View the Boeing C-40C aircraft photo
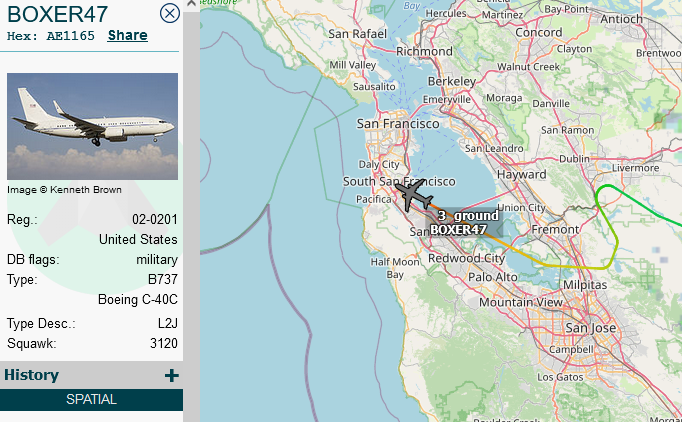This screenshot has height=422, width=682. click(92, 126)
